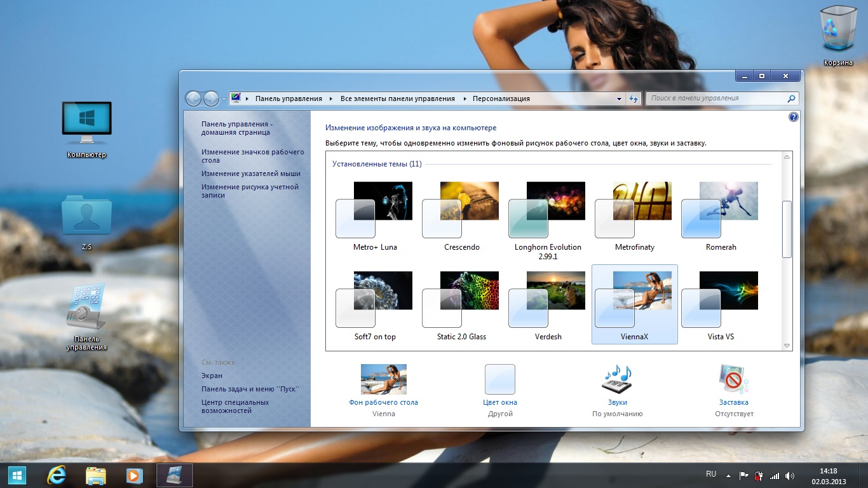
Task: Open 'Изменение указателей мыши' link
Action: click(x=251, y=173)
